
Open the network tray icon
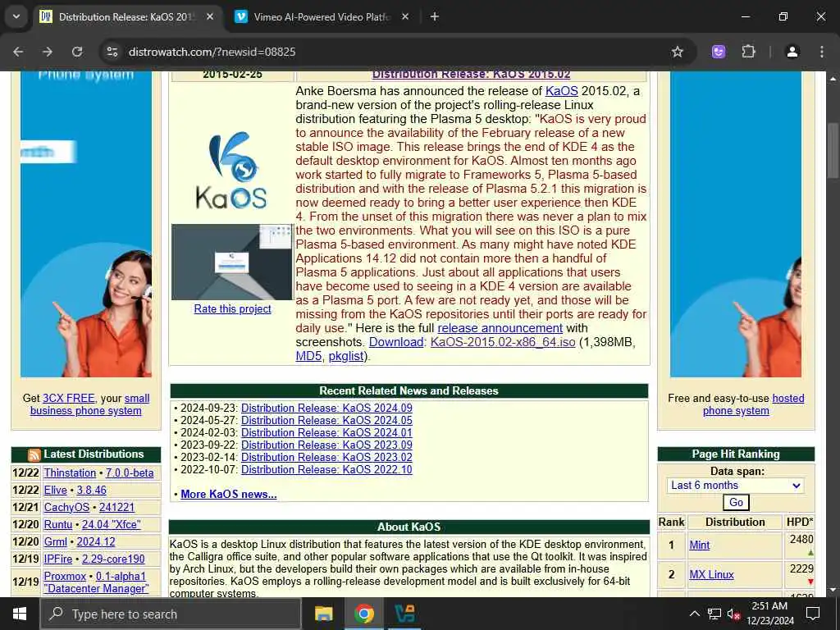714,614
